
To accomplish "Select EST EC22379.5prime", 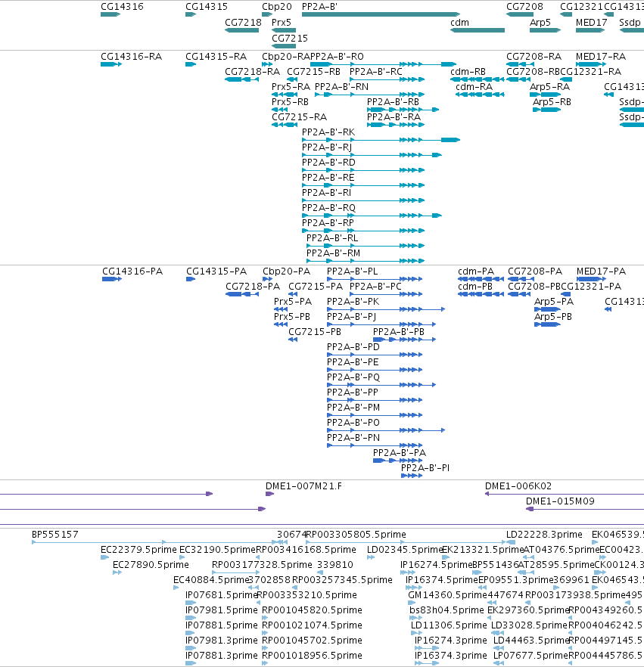I will [138, 550].
